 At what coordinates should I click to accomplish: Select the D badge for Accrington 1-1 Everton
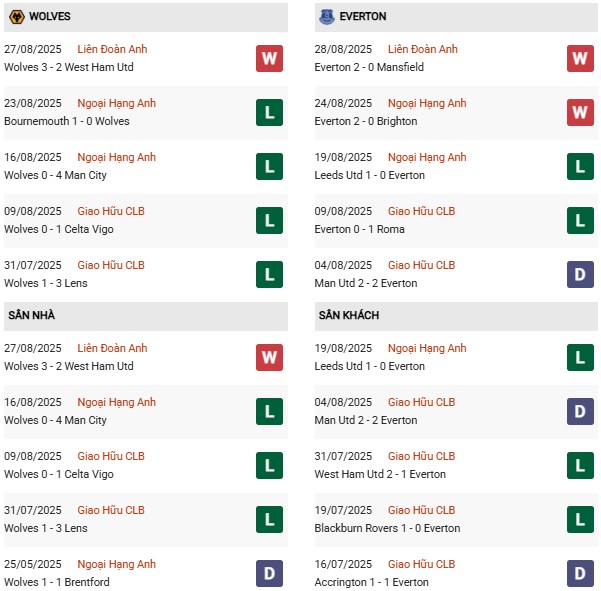(580, 574)
